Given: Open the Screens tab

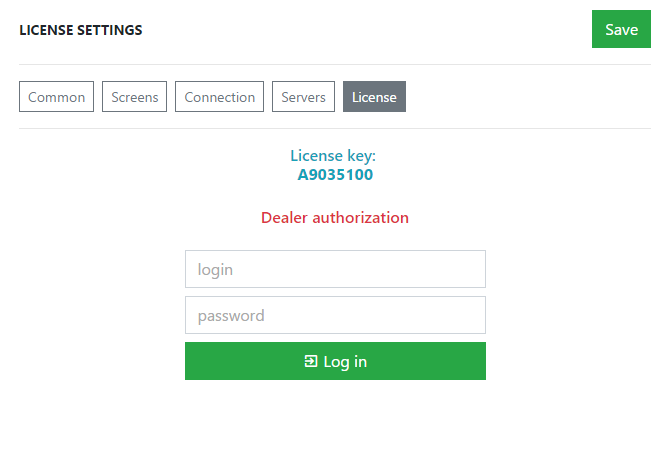Looking at the screenshot, I should pos(135,97).
